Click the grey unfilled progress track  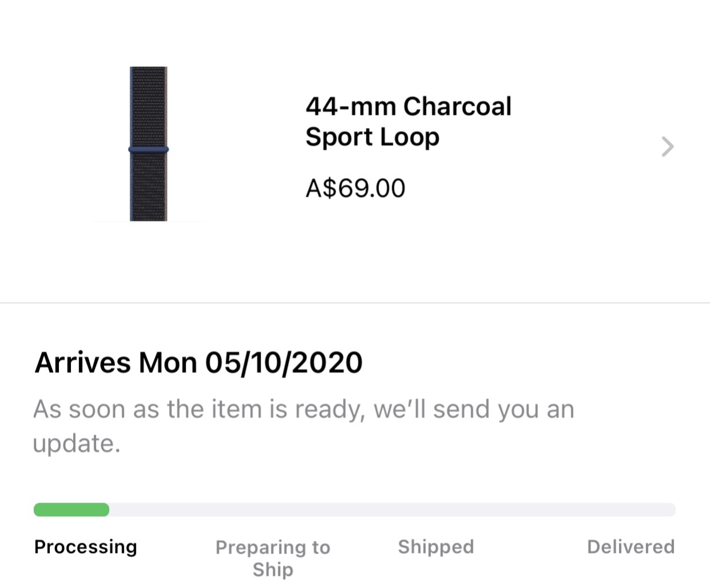point(392,510)
